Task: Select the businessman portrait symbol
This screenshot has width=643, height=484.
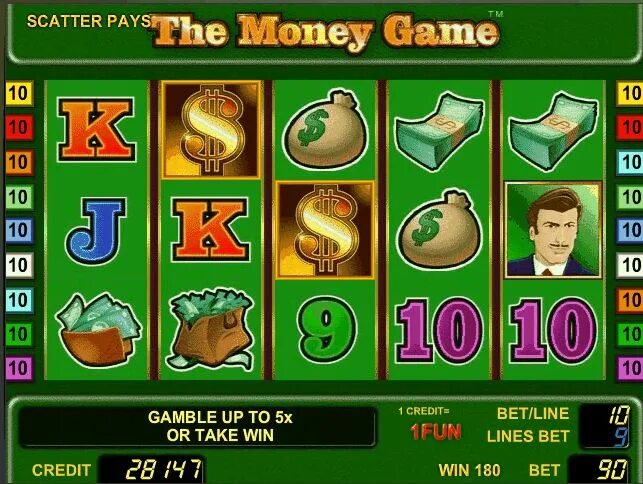Action: pyautogui.click(x=553, y=231)
